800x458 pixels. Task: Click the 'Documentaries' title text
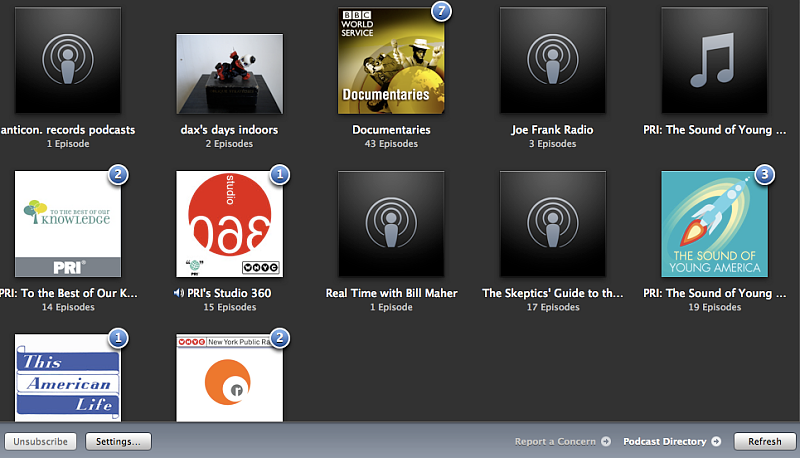click(391, 130)
